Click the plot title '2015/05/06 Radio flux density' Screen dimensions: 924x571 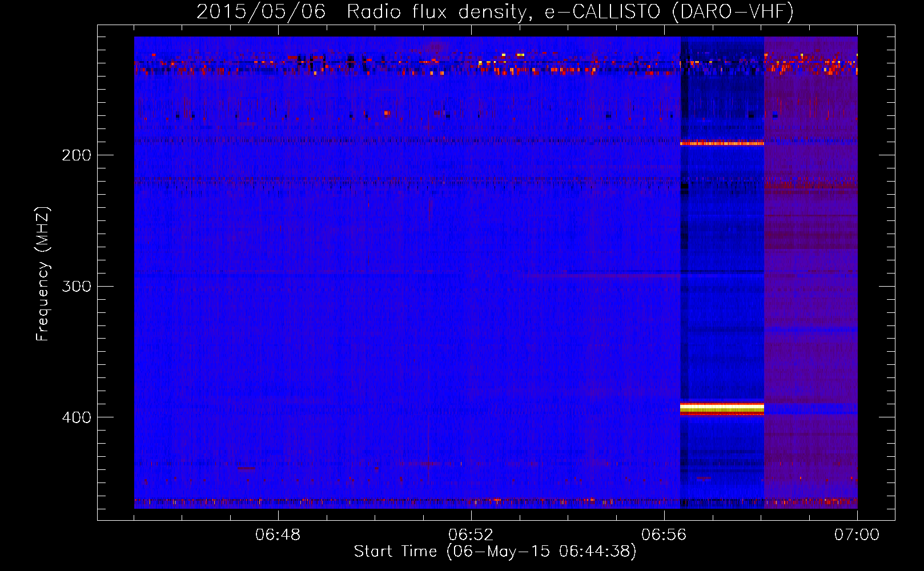click(x=361, y=11)
